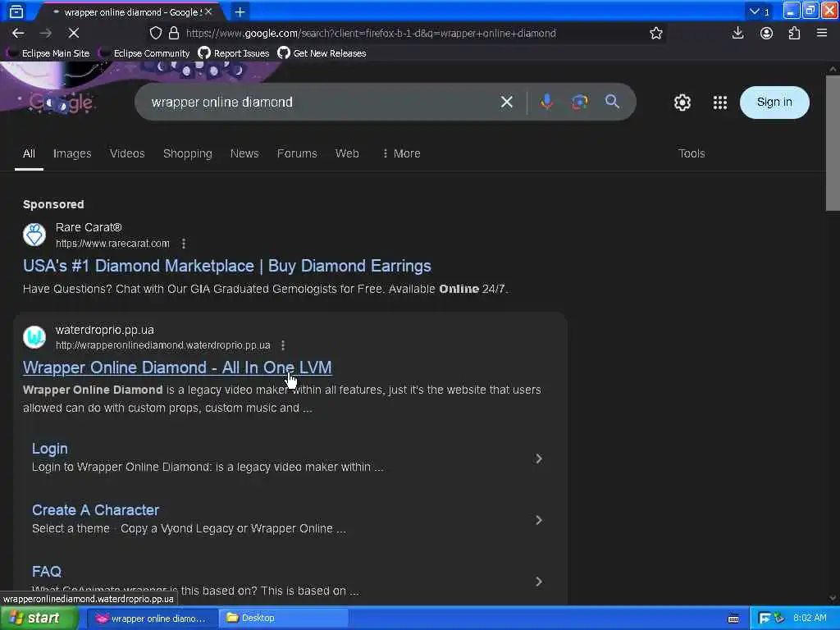Click the page vertical scrollbar thumb
Screen dimensions: 840x630
coord(833,143)
